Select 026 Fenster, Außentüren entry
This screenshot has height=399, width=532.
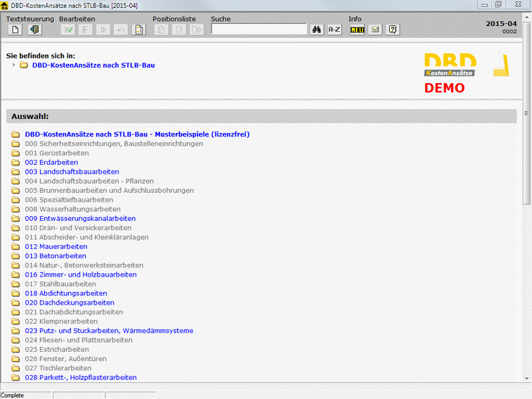(x=65, y=358)
